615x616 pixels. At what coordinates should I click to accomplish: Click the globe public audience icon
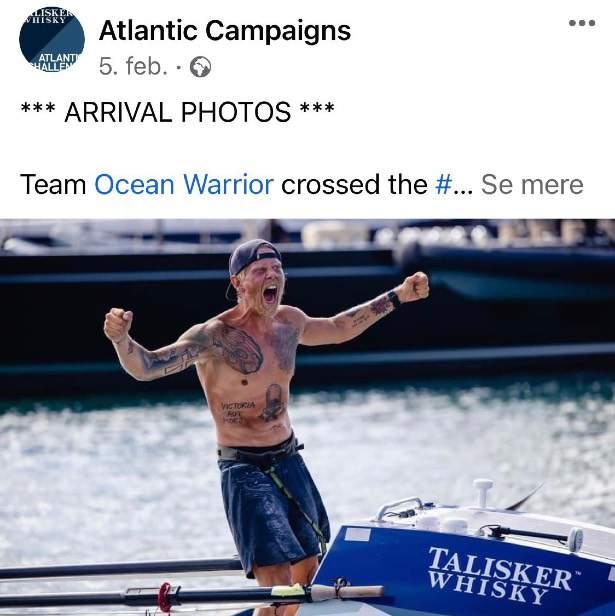point(200,67)
